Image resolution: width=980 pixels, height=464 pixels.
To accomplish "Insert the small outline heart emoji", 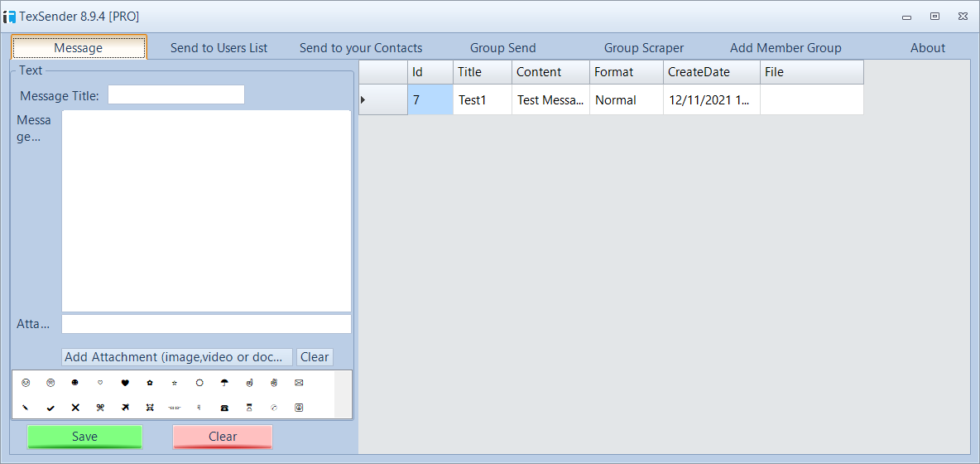I will coord(100,382).
